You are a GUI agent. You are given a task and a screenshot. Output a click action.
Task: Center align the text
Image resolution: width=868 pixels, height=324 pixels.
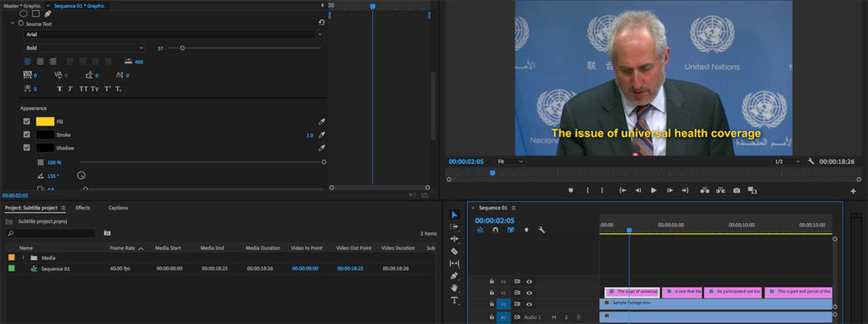tap(40, 61)
